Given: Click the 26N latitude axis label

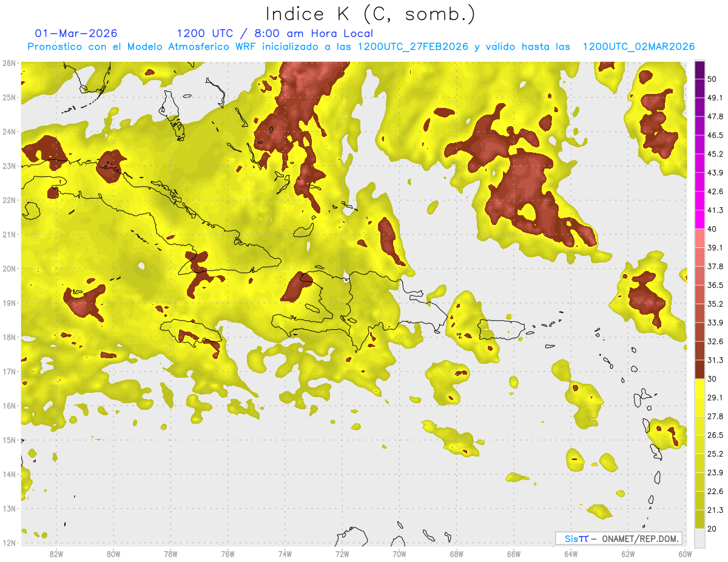Looking at the screenshot, I should click(x=9, y=63).
